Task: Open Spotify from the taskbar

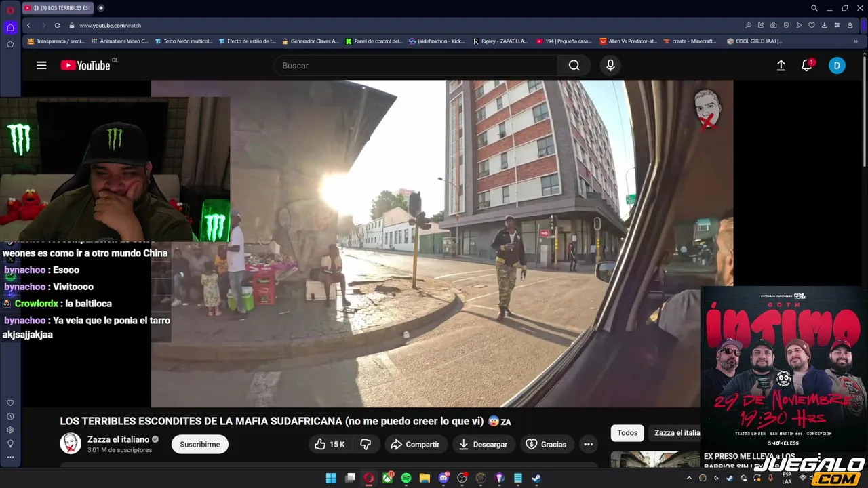Action: tap(406, 478)
